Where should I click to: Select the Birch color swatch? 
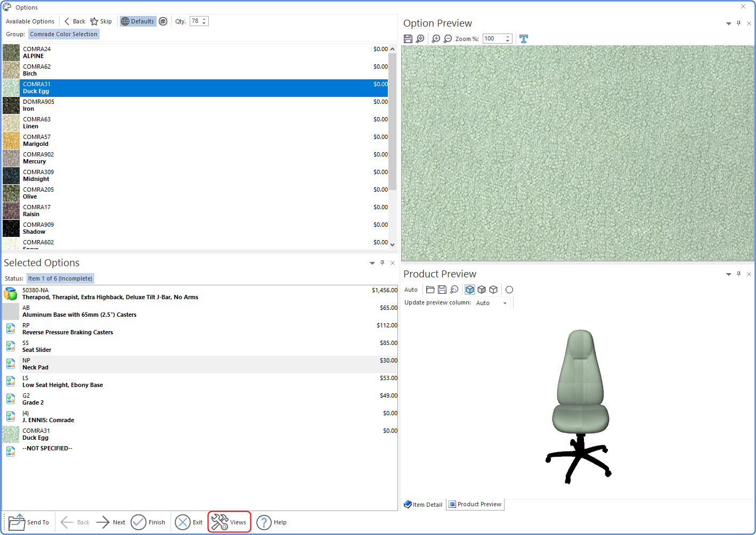tap(11, 70)
